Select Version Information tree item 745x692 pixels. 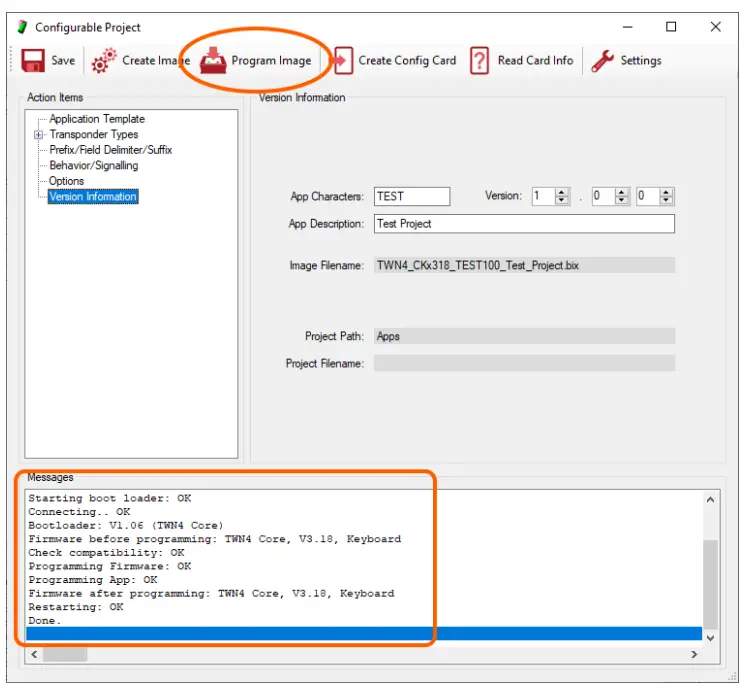93,197
